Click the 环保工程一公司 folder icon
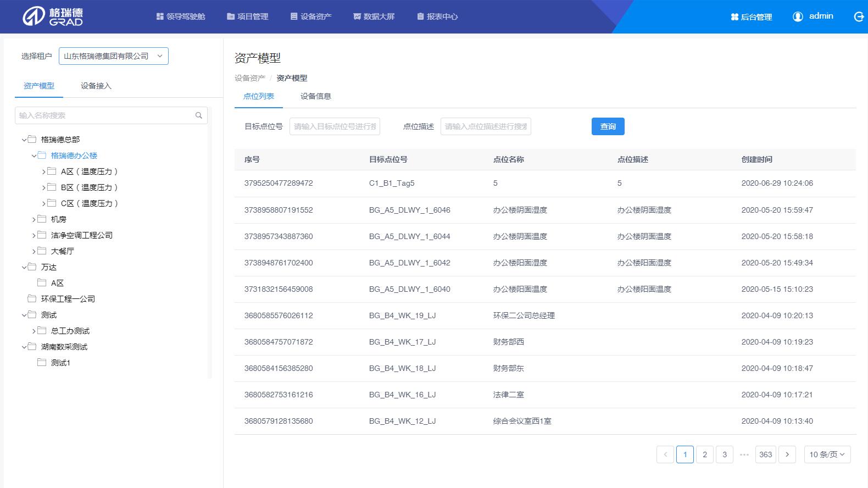868x488 pixels. [x=32, y=299]
